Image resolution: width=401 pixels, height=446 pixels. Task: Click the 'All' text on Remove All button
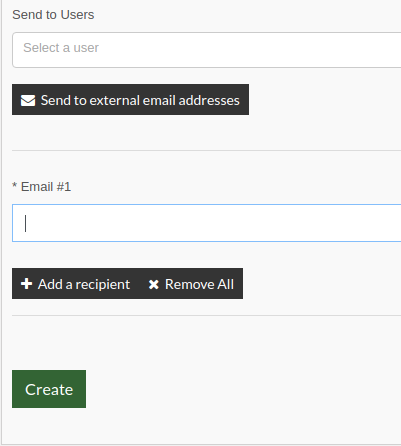pyautogui.click(x=226, y=284)
